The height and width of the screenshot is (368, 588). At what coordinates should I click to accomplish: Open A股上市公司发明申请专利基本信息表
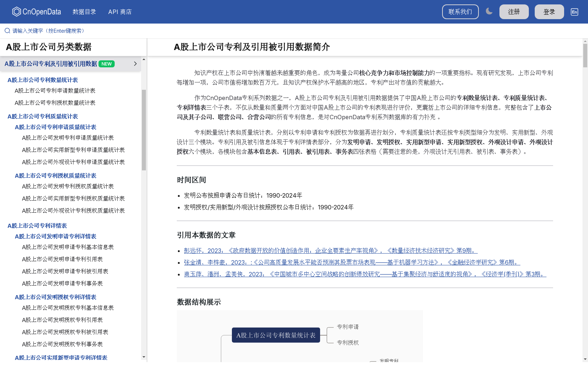pyautogui.click(x=68, y=247)
